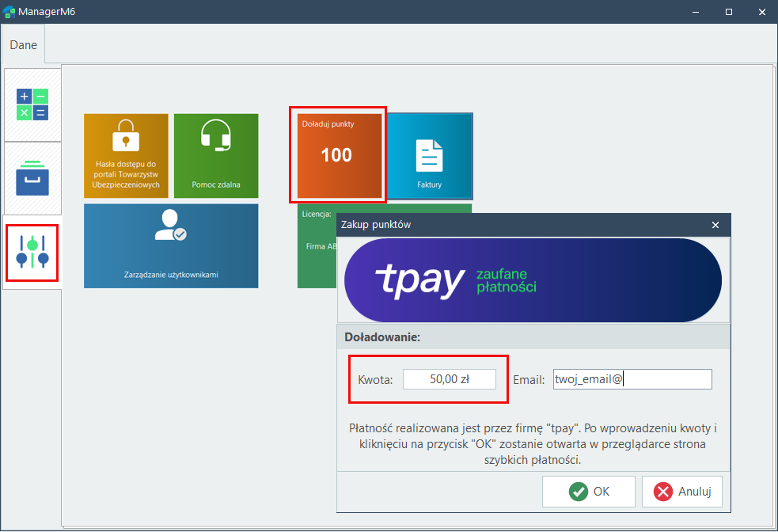Minimize the ManagerM6 window
Image resolution: width=778 pixels, height=532 pixels.
point(696,12)
